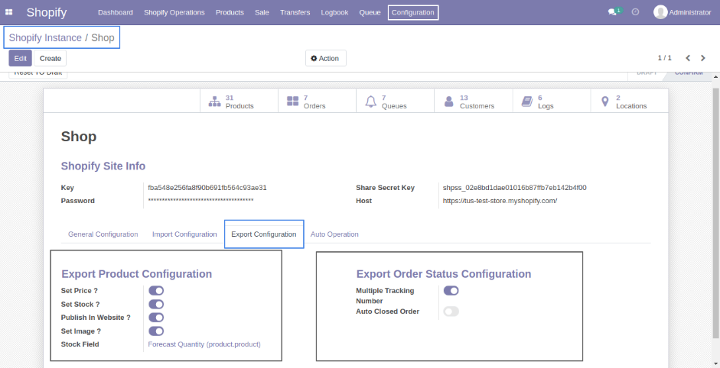Toggle the Set Price switch
The image size is (720, 368).
coord(156,291)
